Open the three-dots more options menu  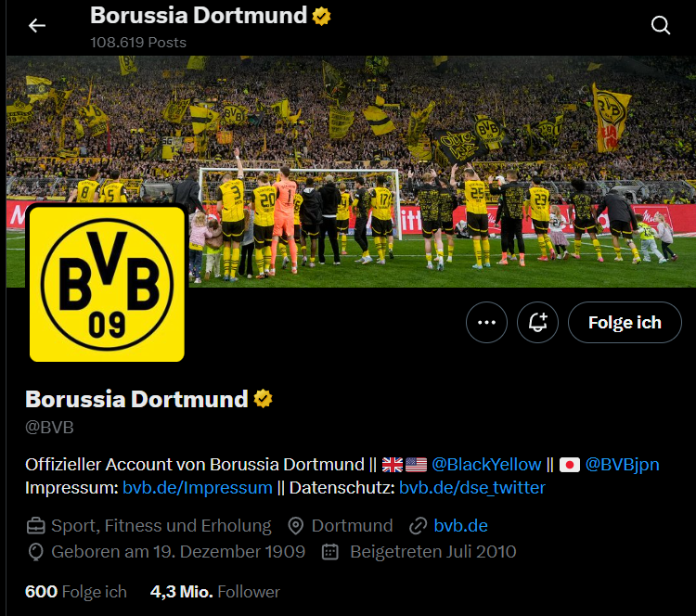(x=486, y=322)
